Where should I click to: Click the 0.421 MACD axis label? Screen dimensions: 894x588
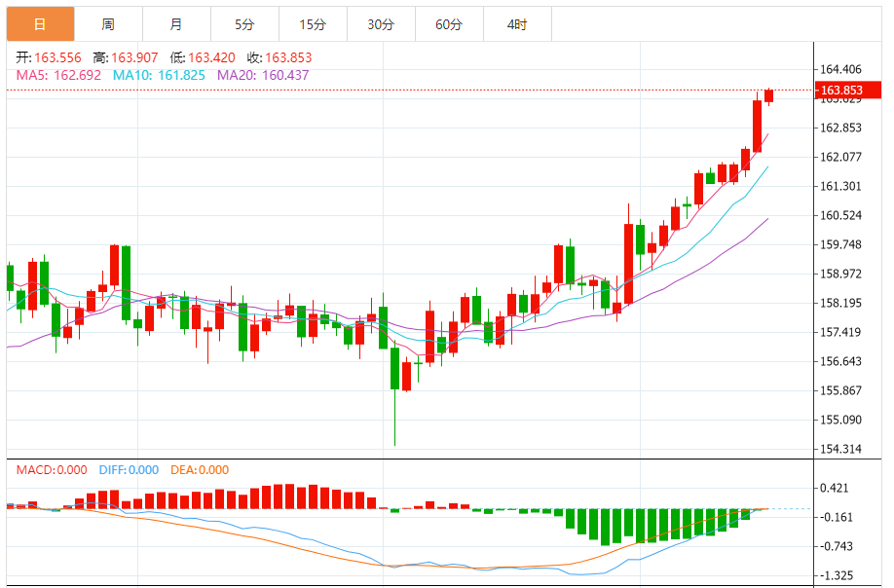coord(835,488)
